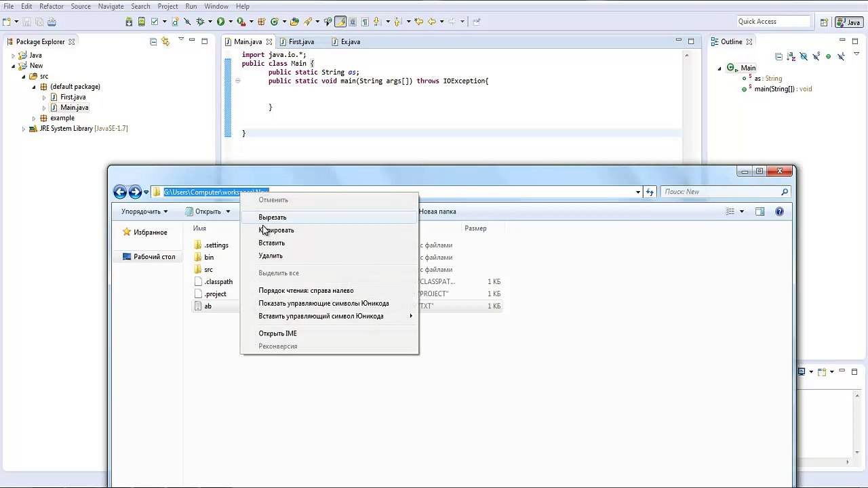
Task: Click the Back navigation arrow in Eclipse toolbar
Action: (x=432, y=22)
